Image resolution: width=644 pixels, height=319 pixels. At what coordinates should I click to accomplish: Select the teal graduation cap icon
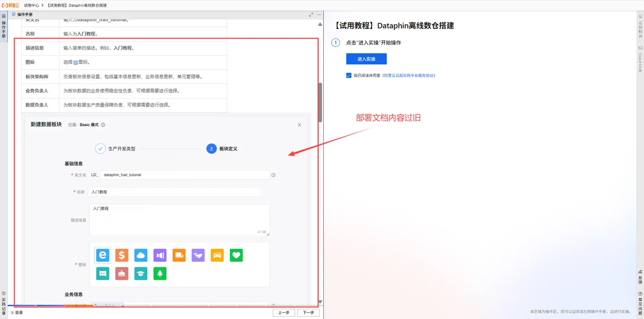coord(141,273)
